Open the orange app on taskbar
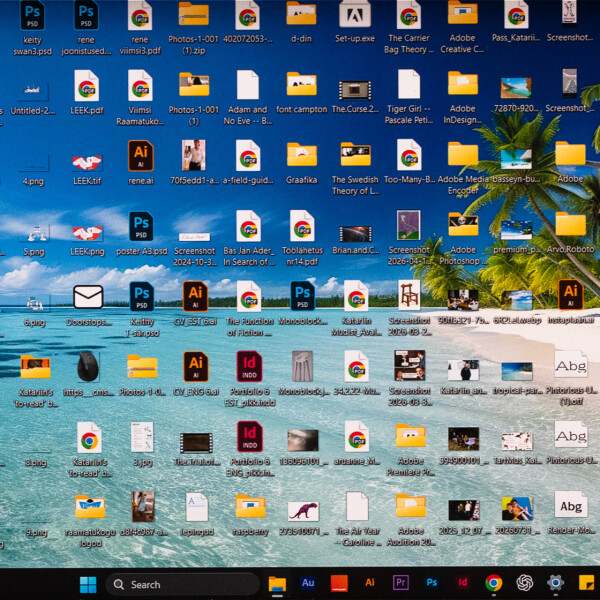600x600 pixels. (x=339, y=583)
